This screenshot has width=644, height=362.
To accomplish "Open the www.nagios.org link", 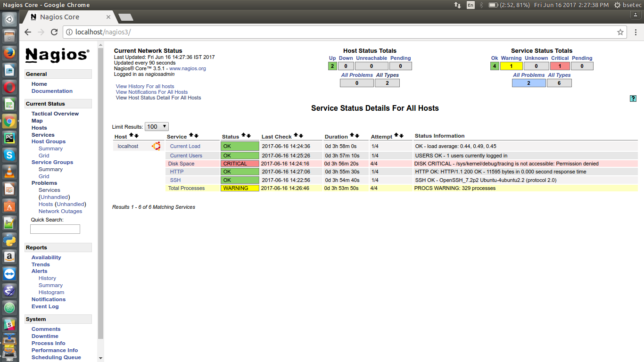I will click(x=188, y=68).
